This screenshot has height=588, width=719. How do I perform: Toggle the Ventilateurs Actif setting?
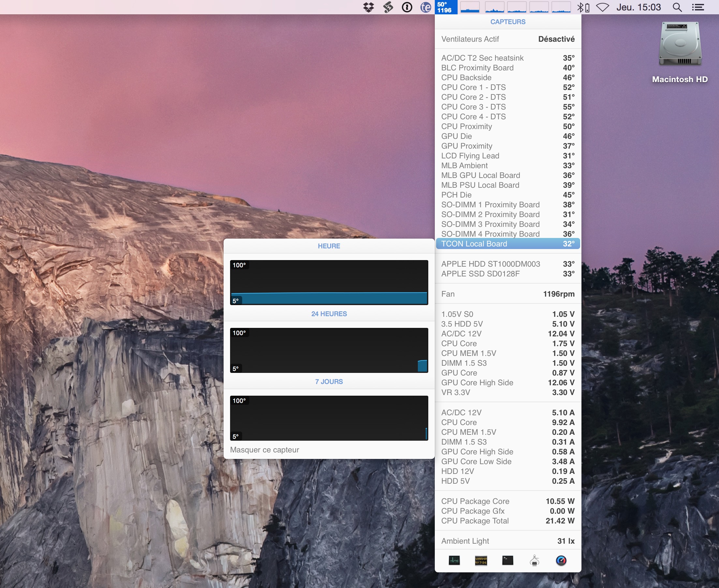pos(508,39)
